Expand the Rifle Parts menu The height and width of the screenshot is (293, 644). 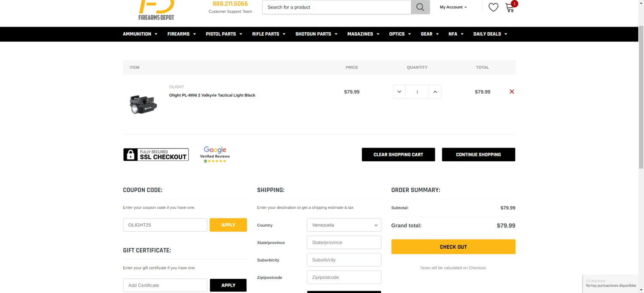tap(269, 34)
